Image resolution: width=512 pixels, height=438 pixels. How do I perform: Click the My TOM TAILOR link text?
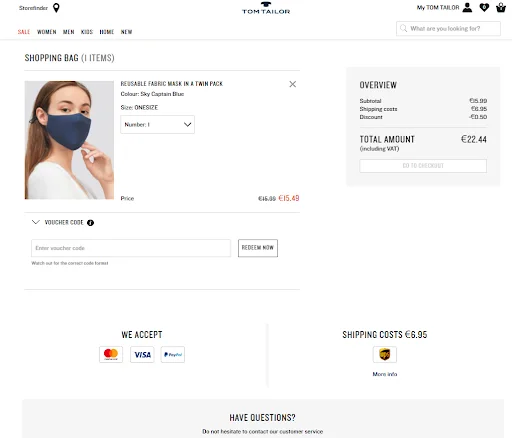pos(438,7)
